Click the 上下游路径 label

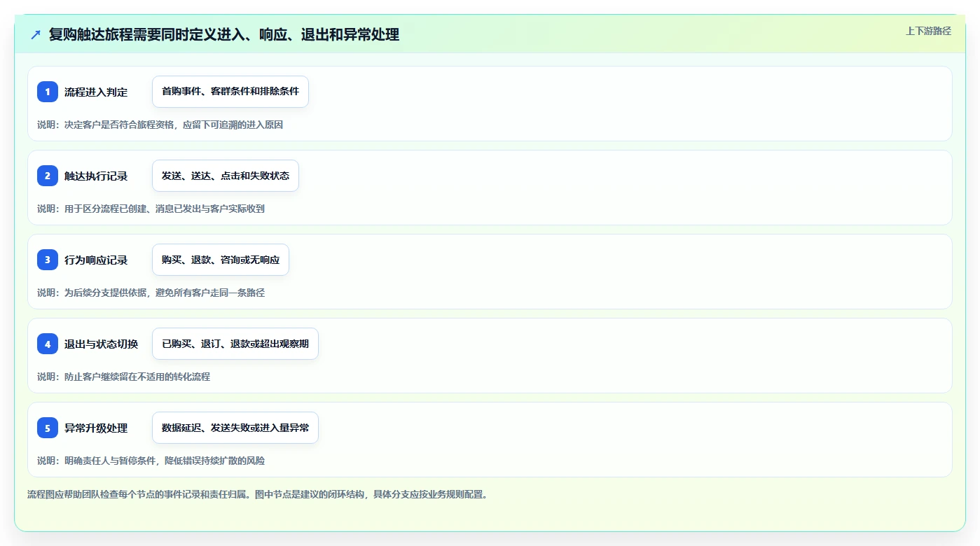click(928, 31)
